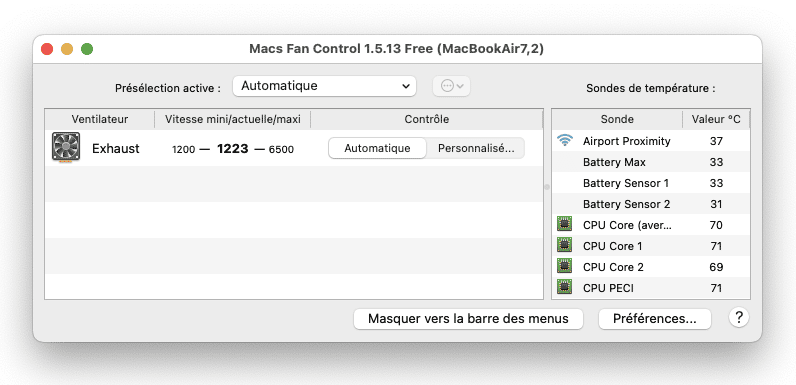The height and width of the screenshot is (385, 796).
Task: Select the Battery Sensor 1 row
Action: pyautogui.click(x=651, y=183)
